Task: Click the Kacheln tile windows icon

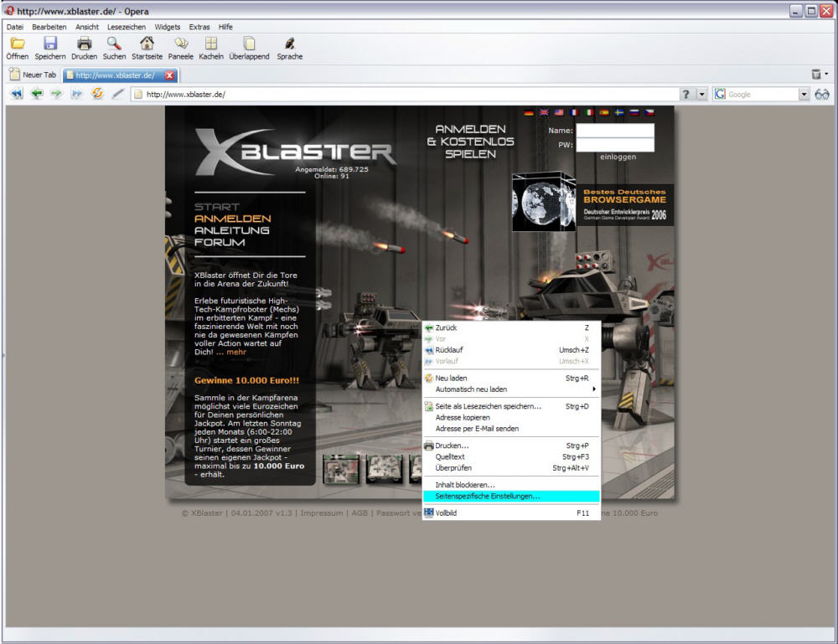Action: [211, 44]
